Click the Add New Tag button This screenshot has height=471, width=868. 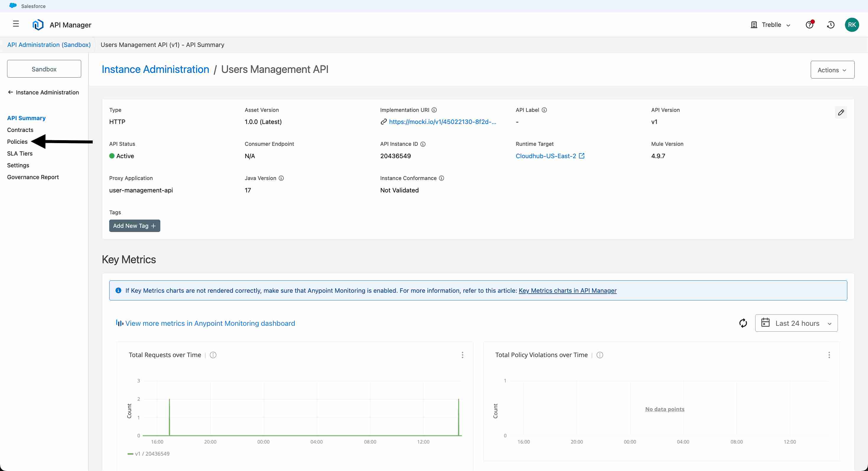pyautogui.click(x=134, y=226)
